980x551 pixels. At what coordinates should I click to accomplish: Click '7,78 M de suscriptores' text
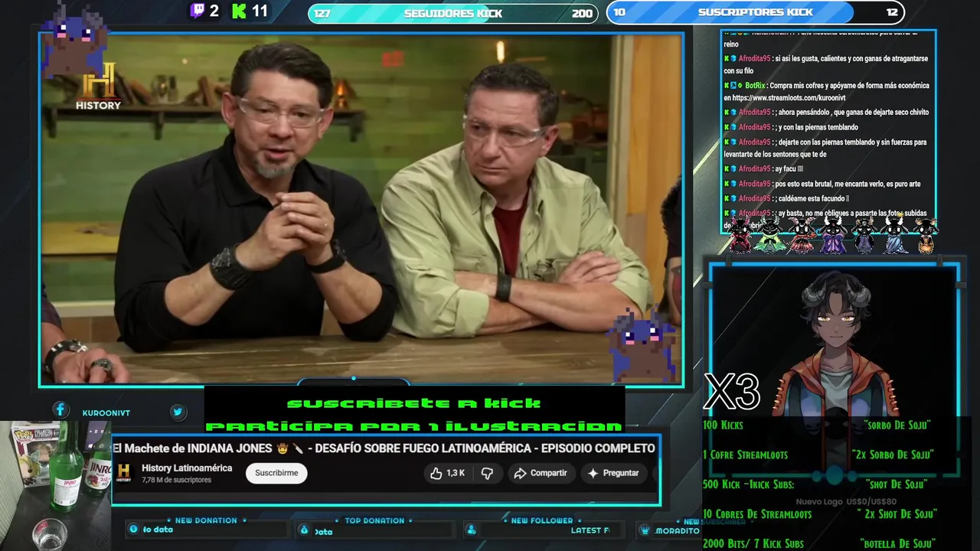click(x=176, y=481)
